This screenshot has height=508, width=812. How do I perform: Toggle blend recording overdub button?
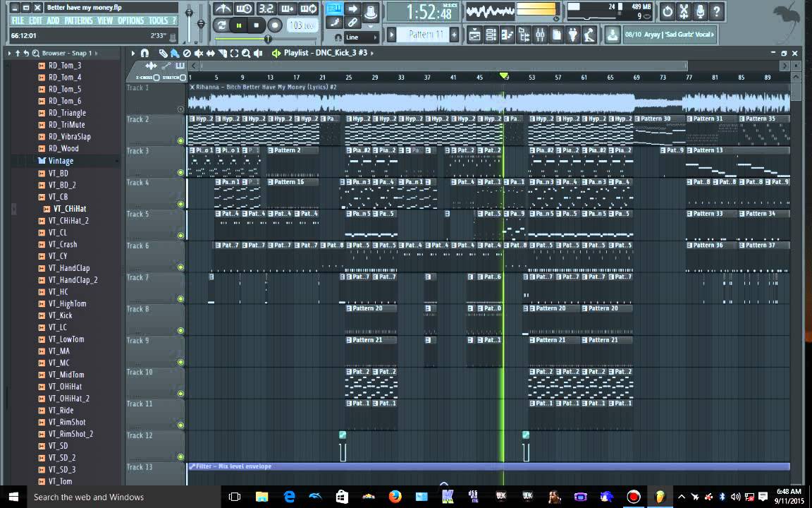point(287,8)
